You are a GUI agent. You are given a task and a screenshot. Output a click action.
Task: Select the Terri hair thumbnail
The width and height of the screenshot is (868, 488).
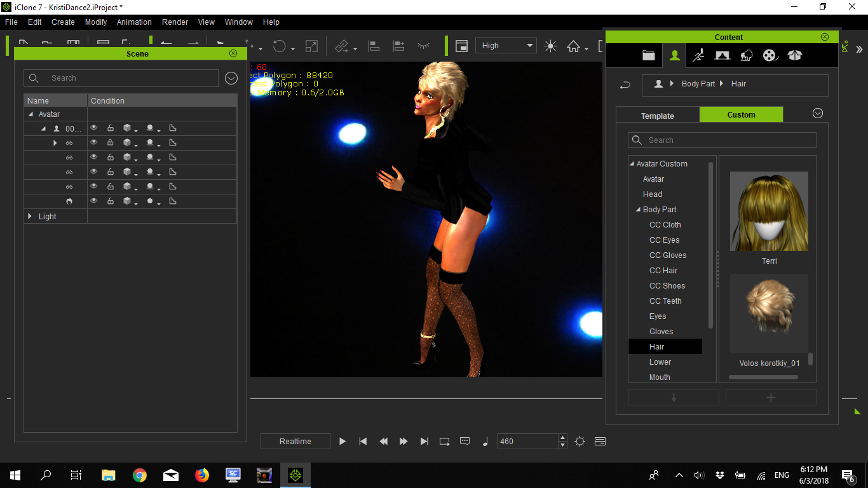(x=769, y=211)
